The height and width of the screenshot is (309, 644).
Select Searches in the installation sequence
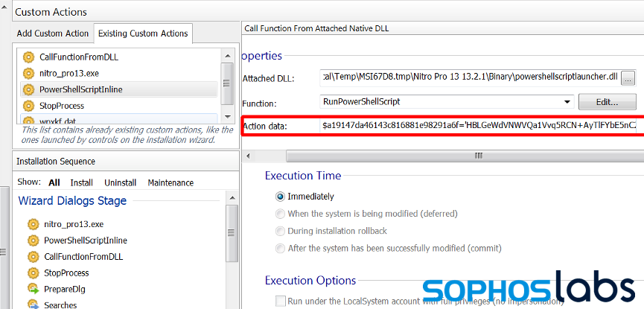click(60, 305)
